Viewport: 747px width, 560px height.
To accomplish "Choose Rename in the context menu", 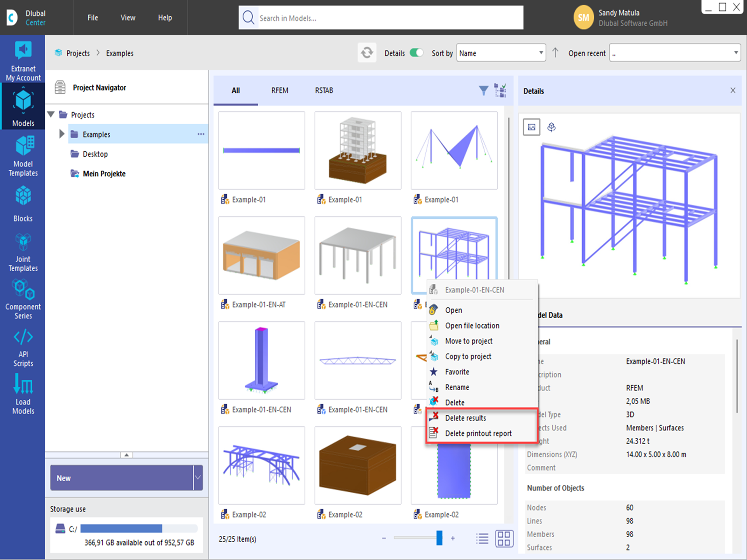I will coord(482,387).
